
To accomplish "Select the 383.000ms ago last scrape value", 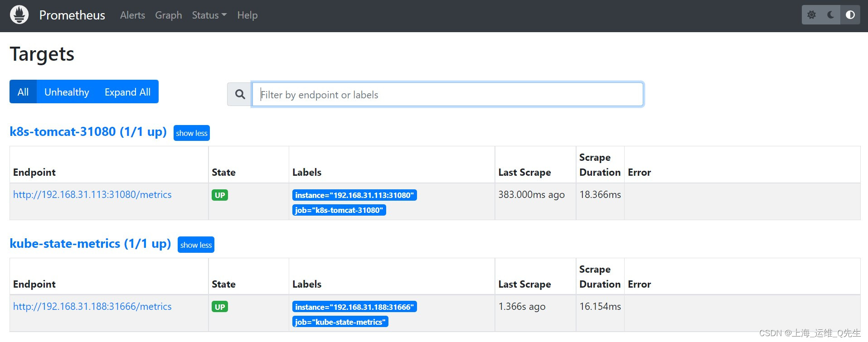I will click(532, 194).
